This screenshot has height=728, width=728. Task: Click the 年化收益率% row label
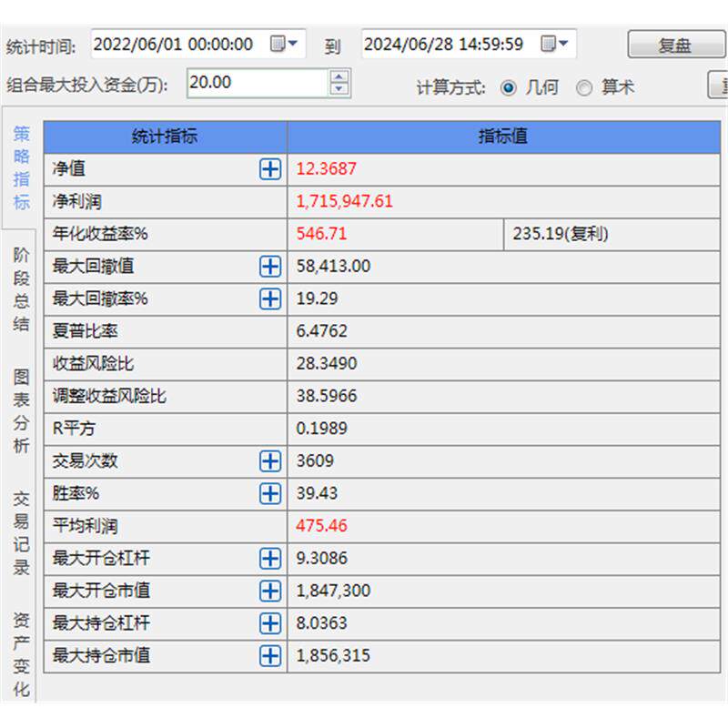(100, 234)
